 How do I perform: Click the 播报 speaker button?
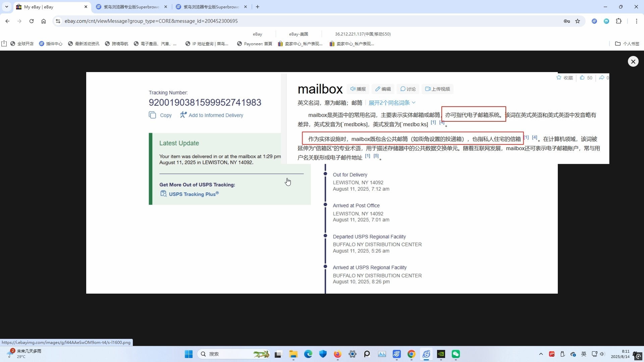[358, 89]
